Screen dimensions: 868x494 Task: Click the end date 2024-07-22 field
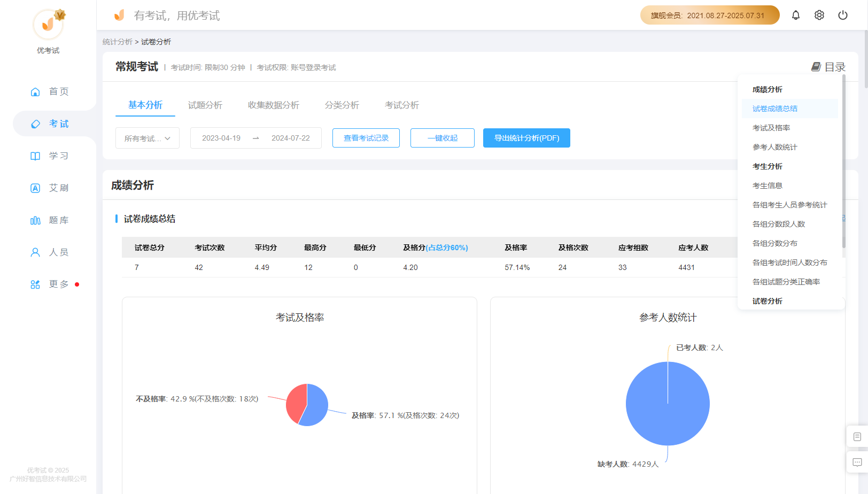[x=291, y=138]
